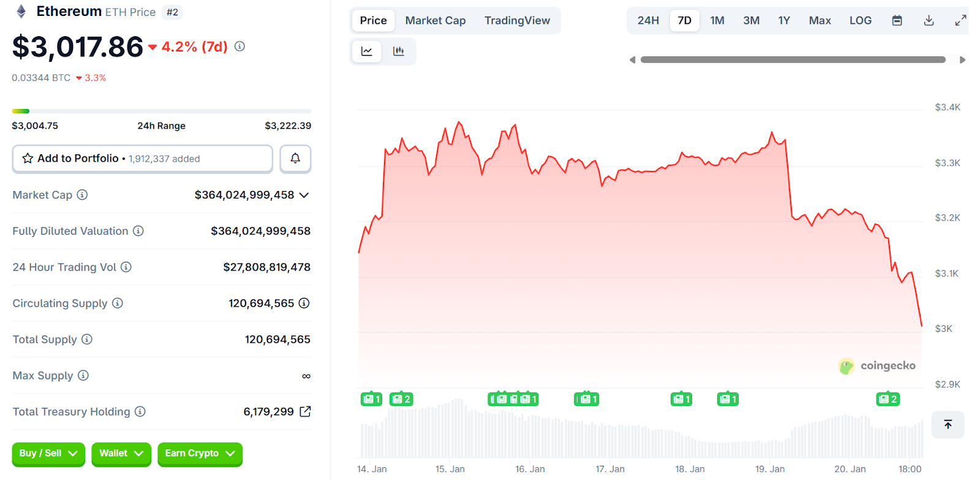The image size is (980, 480).
Task: Click the scroll-to-top arrow button
Action: pyautogui.click(x=948, y=424)
